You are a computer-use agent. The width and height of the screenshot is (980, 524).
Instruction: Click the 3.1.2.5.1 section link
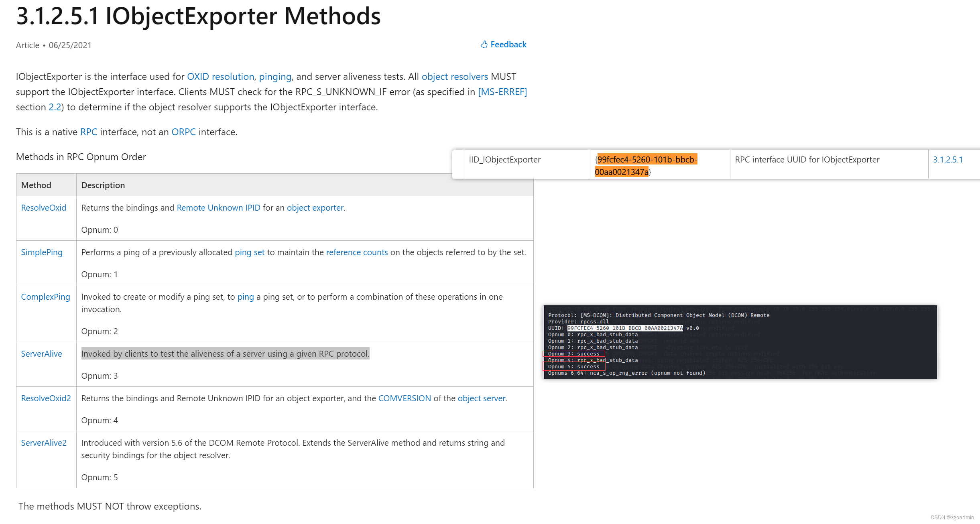[947, 160]
